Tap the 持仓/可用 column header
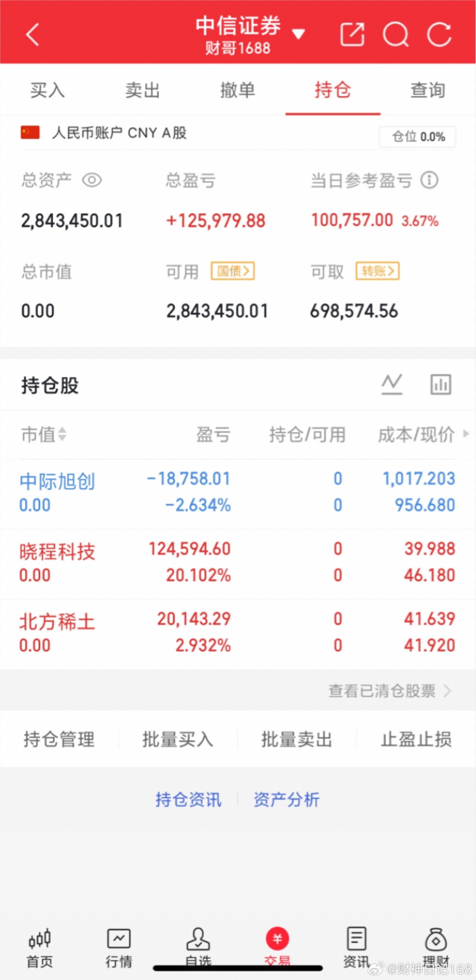476x980 pixels. (307, 434)
